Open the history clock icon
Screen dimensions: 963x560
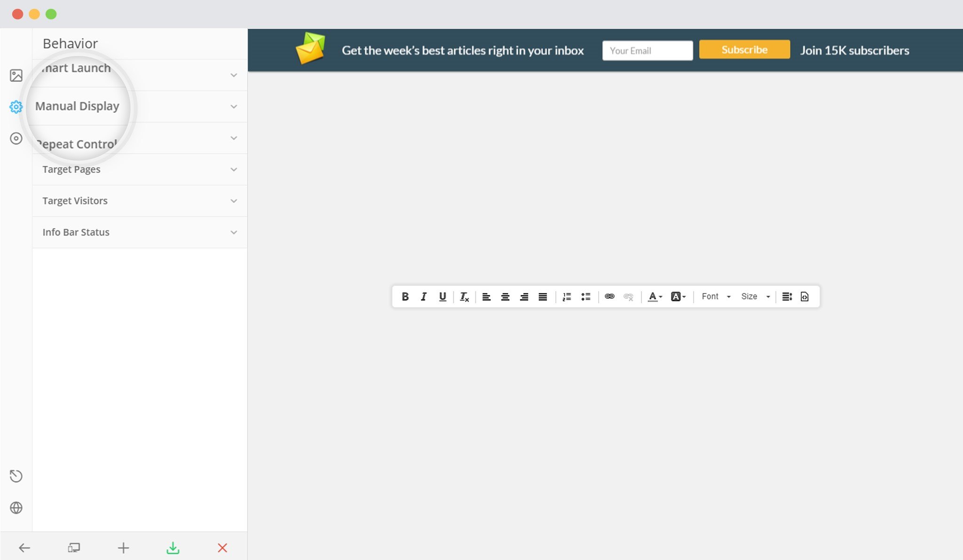16,476
